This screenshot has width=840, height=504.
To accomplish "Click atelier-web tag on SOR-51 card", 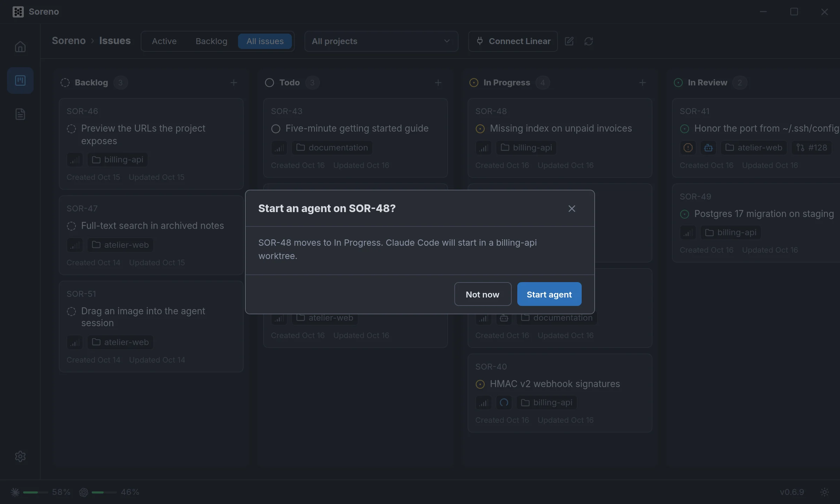I will coord(120,342).
